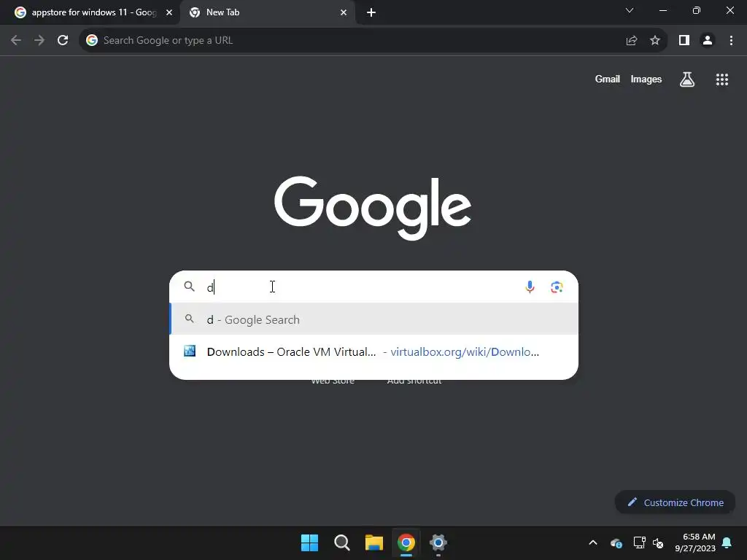747x560 pixels.
Task: Start voice search with microphone
Action: [x=530, y=287]
